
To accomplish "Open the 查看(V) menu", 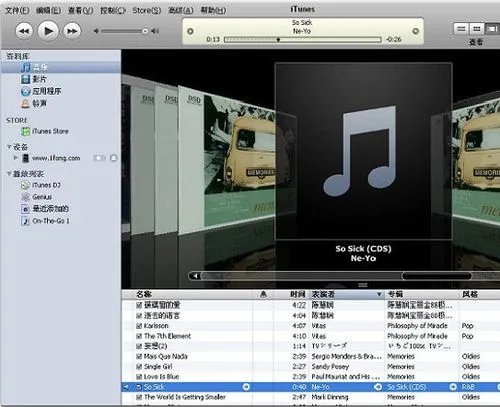I will (81, 11).
